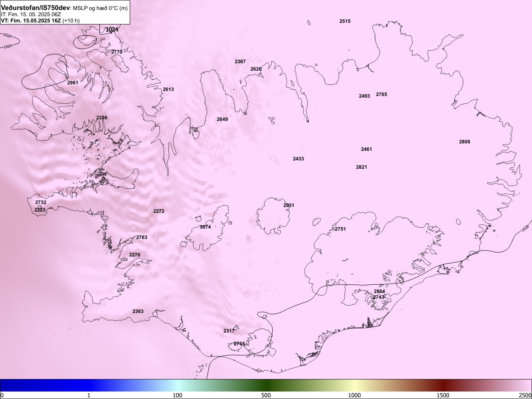Click the 2770 height value

(x=117, y=52)
